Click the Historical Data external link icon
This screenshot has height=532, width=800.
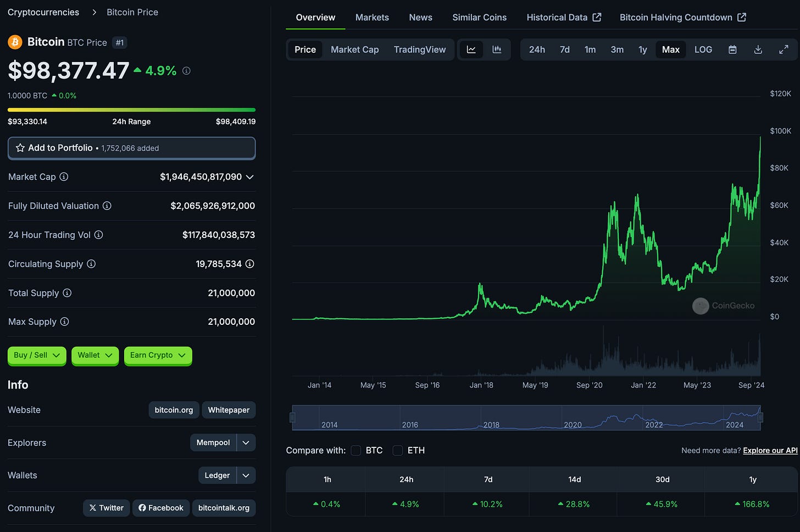tap(597, 17)
